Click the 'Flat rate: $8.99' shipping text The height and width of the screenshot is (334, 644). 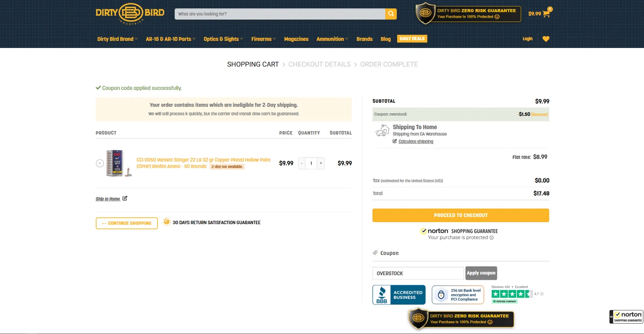(530, 157)
